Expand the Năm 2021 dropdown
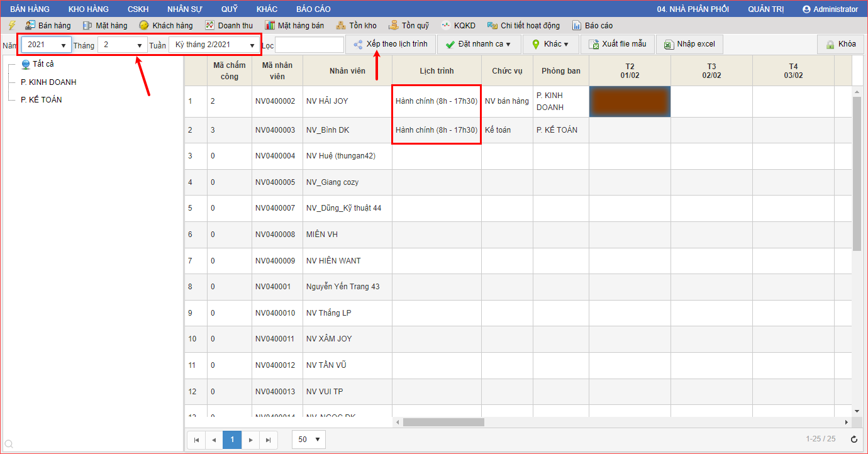This screenshot has height=454, width=868. pyautogui.click(x=47, y=45)
